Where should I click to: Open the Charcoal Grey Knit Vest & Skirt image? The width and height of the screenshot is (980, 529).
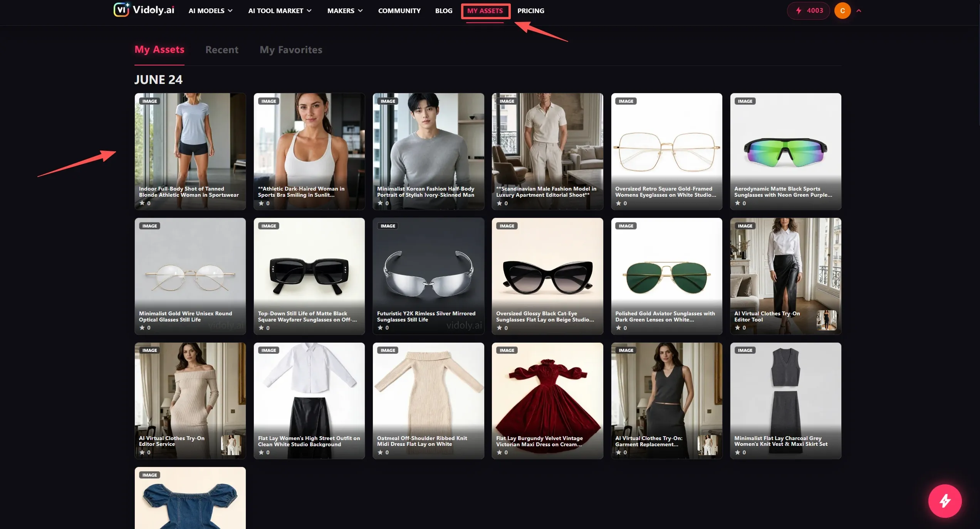(x=785, y=401)
